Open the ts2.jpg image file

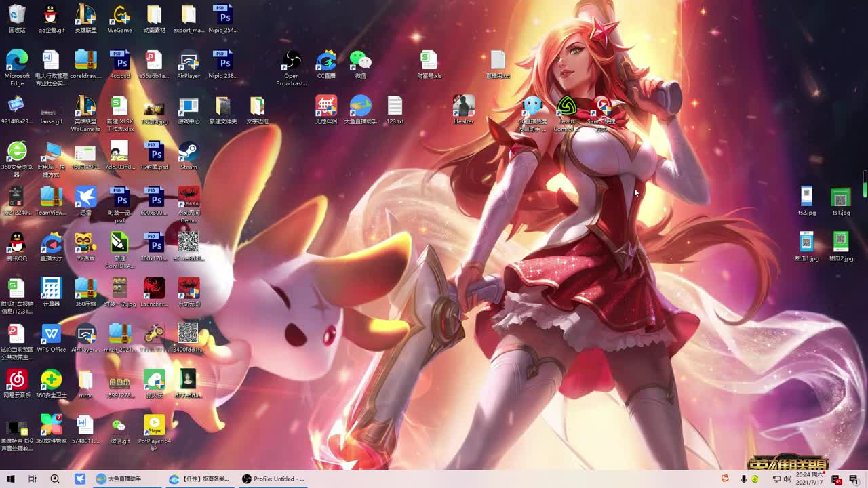(x=806, y=197)
